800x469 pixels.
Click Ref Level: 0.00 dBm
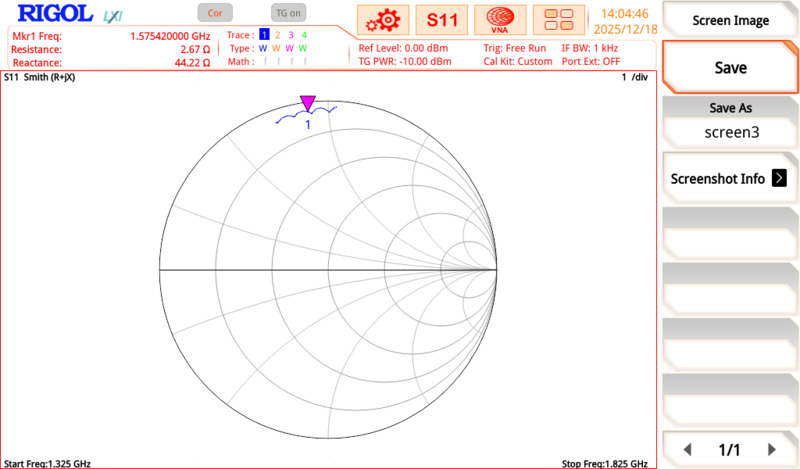(x=403, y=48)
